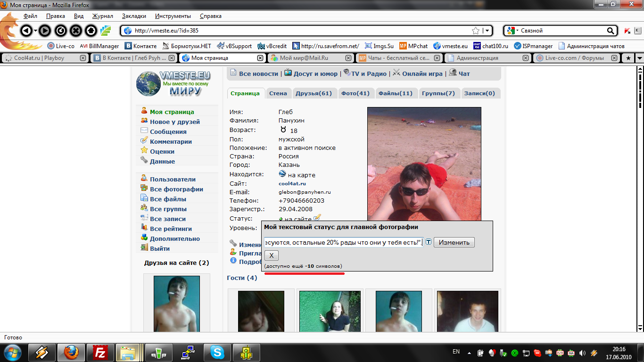Open the Закладки menu
Image resolution: width=644 pixels, height=362 pixels.
134,16
